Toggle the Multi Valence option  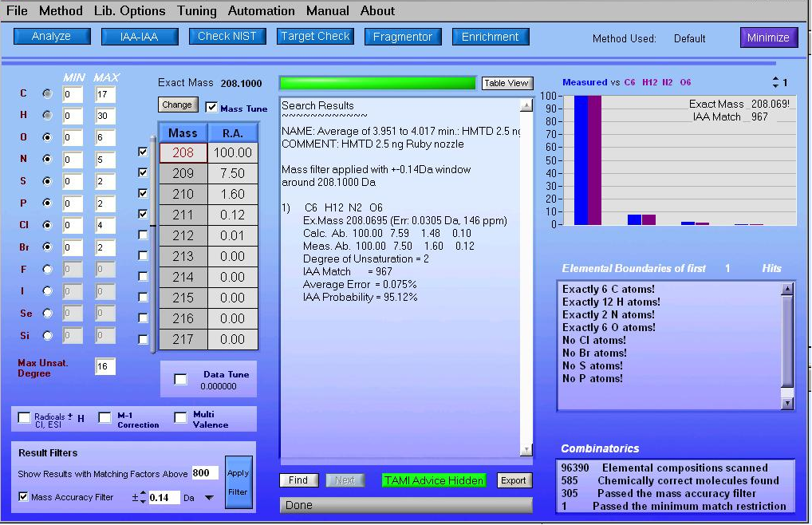[180, 418]
